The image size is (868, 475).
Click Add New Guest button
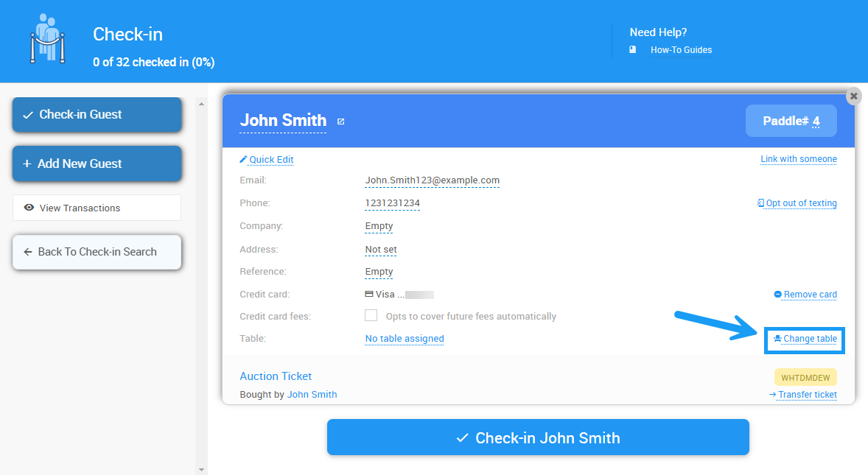tap(97, 163)
